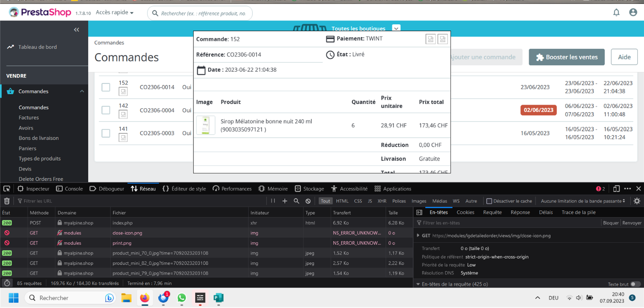The image size is (644, 308).
Task: Open the Accès rapide dropdown
Action: pyautogui.click(x=115, y=13)
